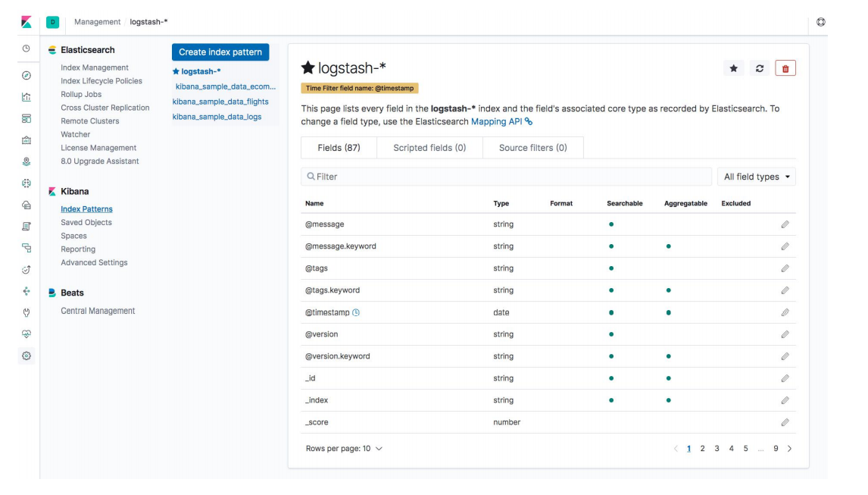Open Spaces under Kibana
This screenshot has height=495, width=868.
(73, 237)
